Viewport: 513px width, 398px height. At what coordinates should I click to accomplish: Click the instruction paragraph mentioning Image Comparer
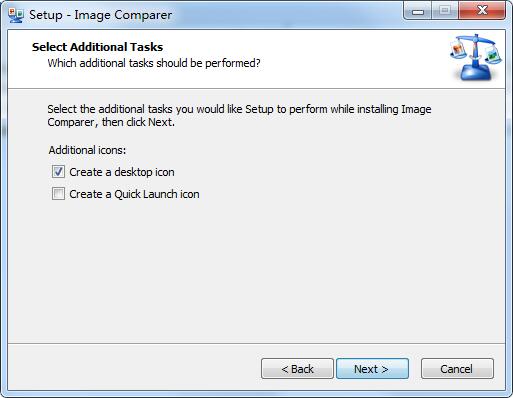[x=239, y=116]
